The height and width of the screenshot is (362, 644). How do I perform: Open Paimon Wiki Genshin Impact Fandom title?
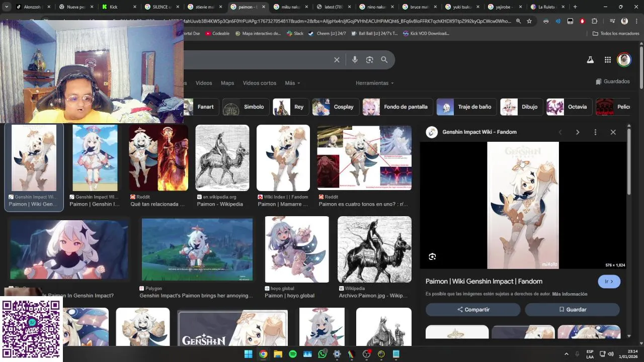[x=484, y=282]
